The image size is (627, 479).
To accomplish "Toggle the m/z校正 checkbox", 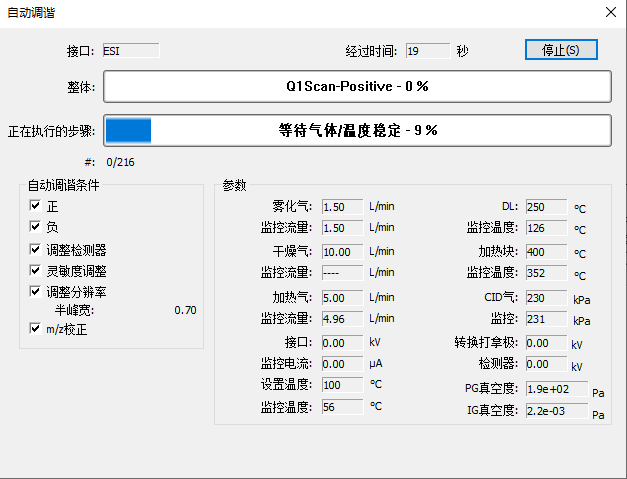I will point(36,328).
